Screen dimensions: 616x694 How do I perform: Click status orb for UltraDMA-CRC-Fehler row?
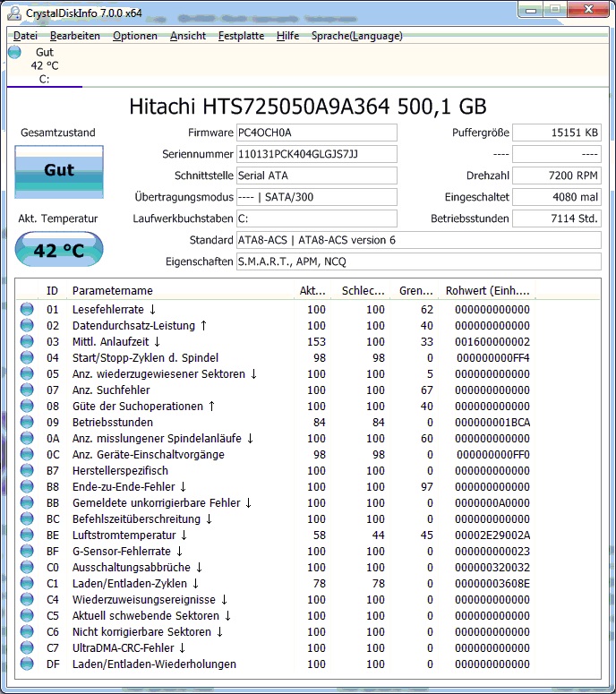[x=27, y=648]
